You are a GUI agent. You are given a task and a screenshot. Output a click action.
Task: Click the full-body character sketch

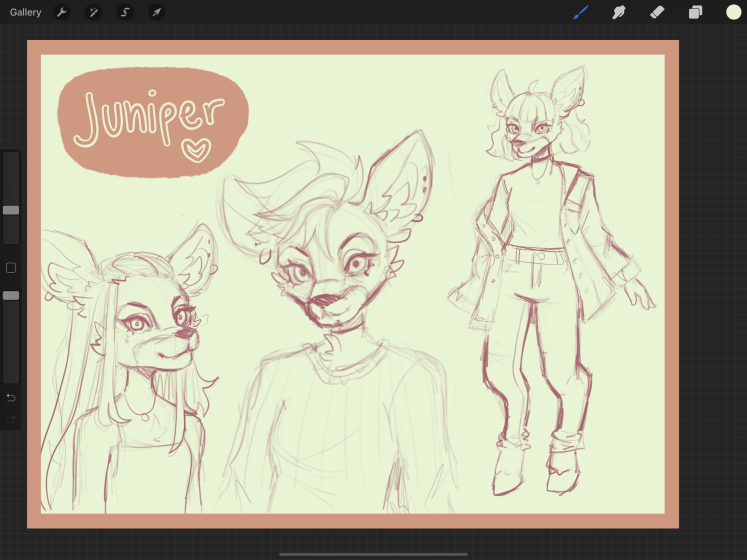click(552, 281)
